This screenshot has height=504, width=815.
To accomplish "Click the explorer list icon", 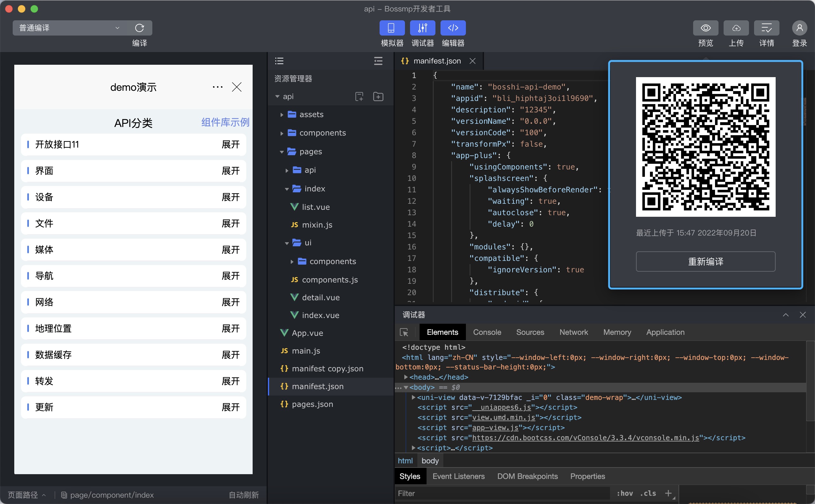I will coord(279,61).
